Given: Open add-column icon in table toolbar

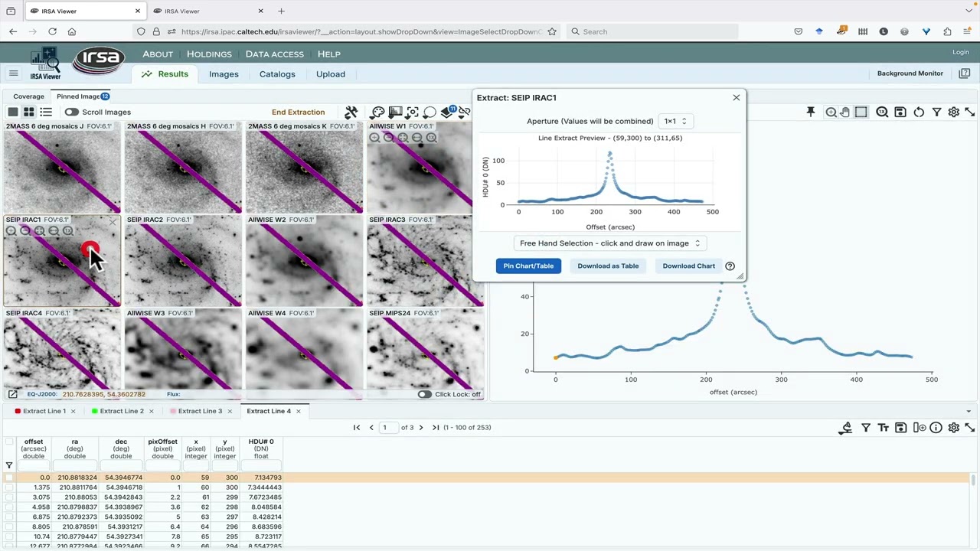Looking at the screenshot, I should click(920, 428).
